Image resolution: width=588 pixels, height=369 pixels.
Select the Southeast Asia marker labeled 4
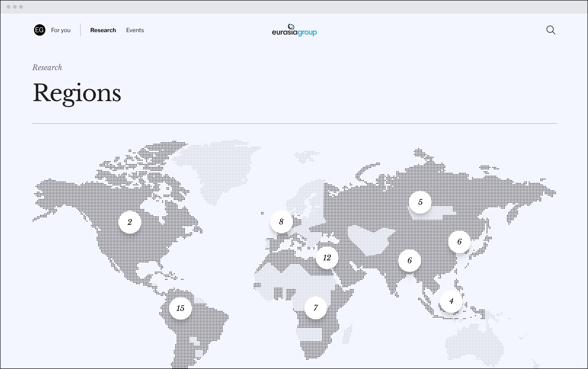coord(451,301)
